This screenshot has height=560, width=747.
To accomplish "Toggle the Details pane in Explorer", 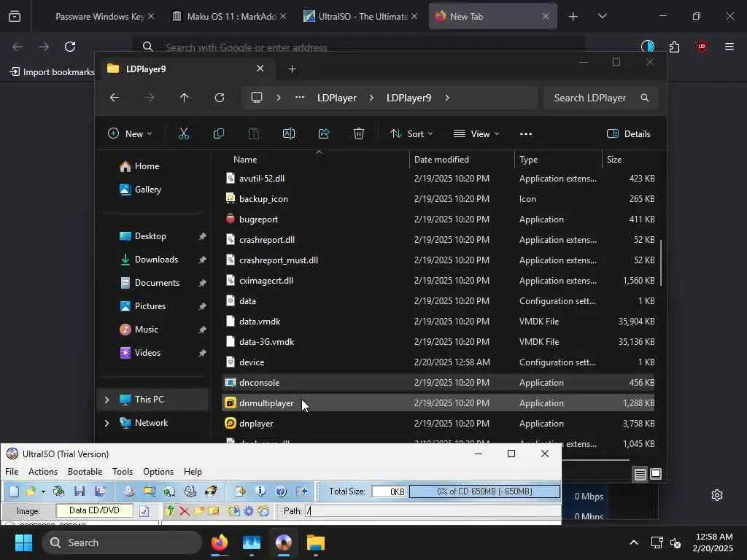I will (628, 134).
